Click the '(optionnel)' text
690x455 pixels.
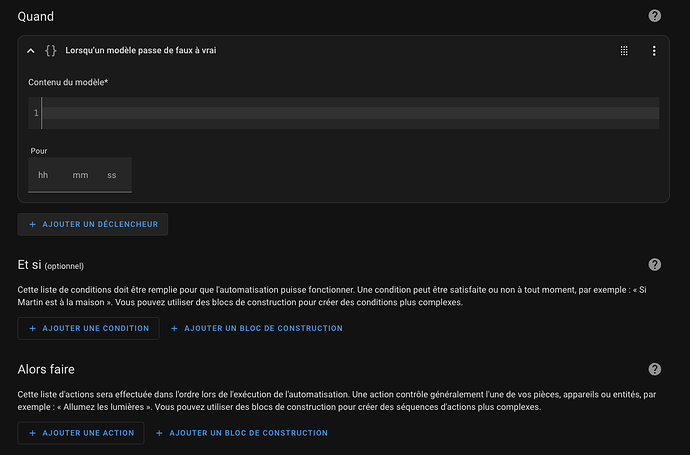click(x=64, y=266)
